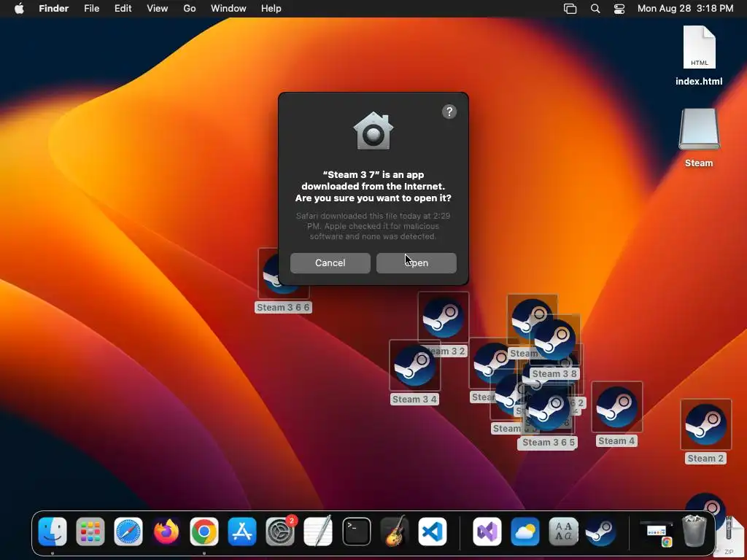
Task: Open Finder from the Dock
Action: (x=53, y=531)
